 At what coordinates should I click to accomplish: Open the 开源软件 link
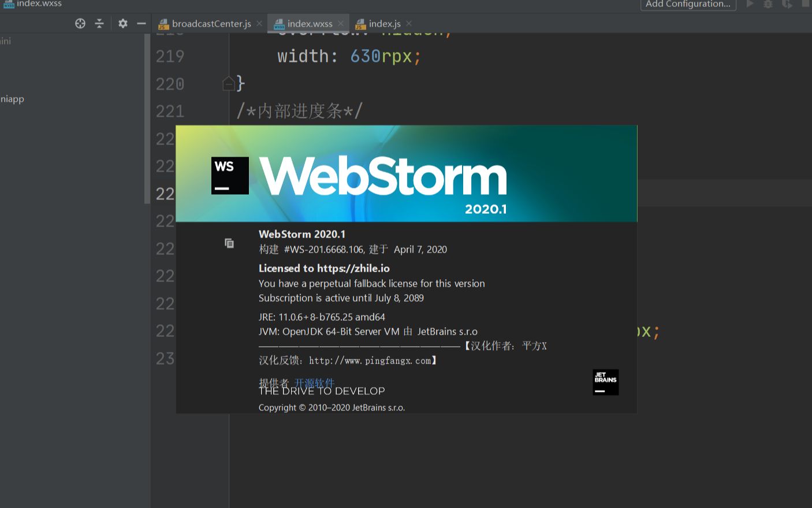pos(315,383)
